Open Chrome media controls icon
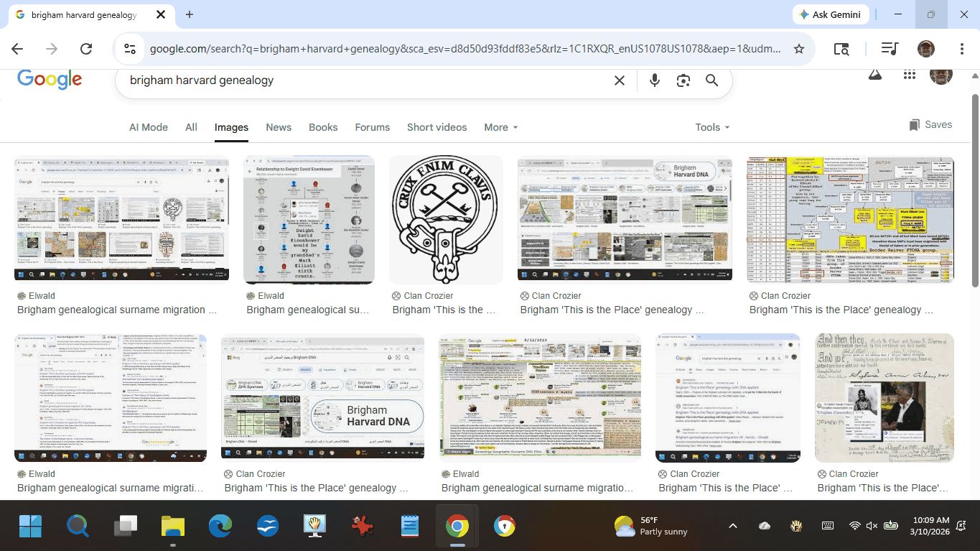980x551 pixels. 890,49
